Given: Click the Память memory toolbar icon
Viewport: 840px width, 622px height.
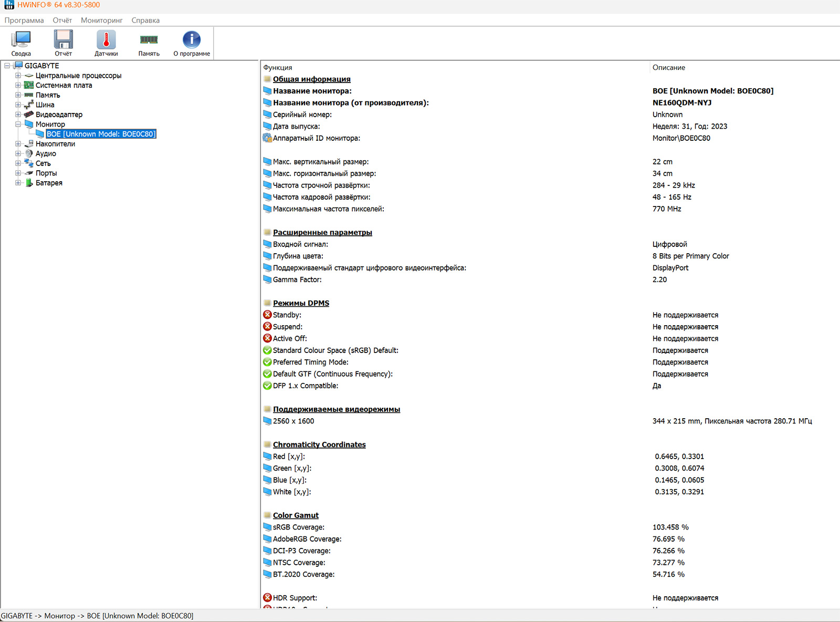Looking at the screenshot, I should 149,40.
